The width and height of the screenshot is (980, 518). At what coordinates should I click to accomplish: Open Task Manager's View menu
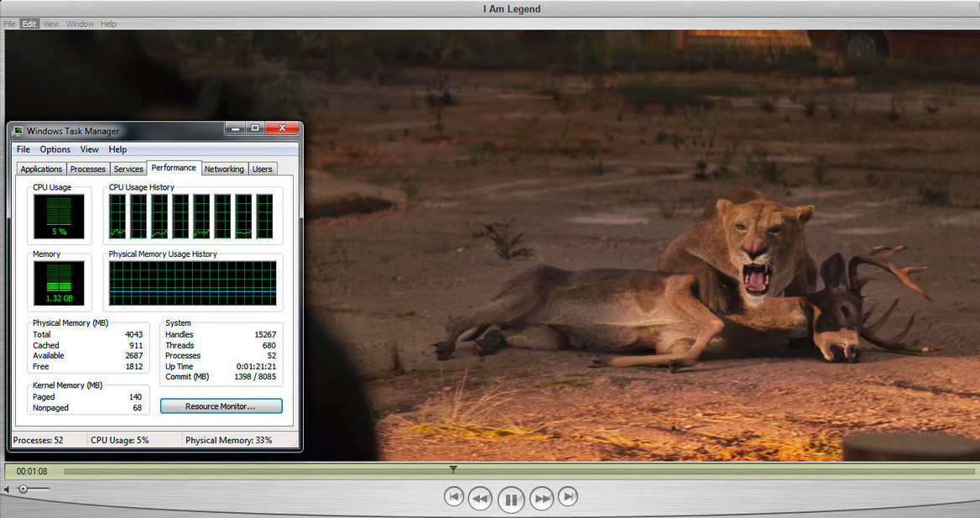pyautogui.click(x=90, y=149)
